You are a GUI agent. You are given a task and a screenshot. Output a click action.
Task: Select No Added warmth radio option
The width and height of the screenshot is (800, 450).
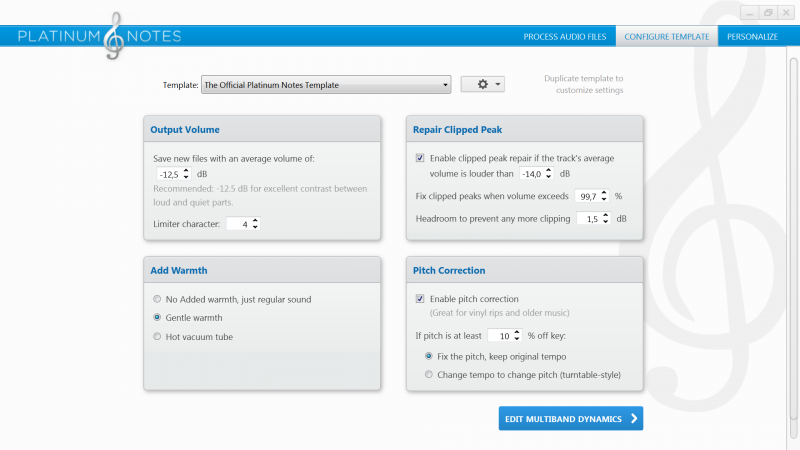(157, 299)
